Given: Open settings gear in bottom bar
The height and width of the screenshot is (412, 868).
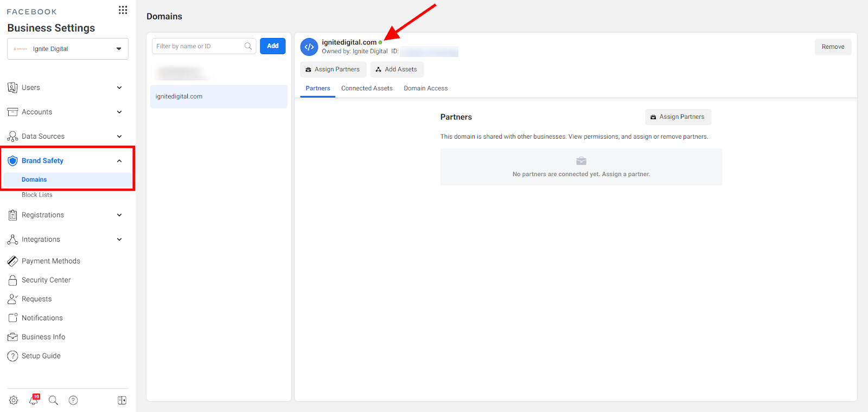Looking at the screenshot, I should pos(14,400).
